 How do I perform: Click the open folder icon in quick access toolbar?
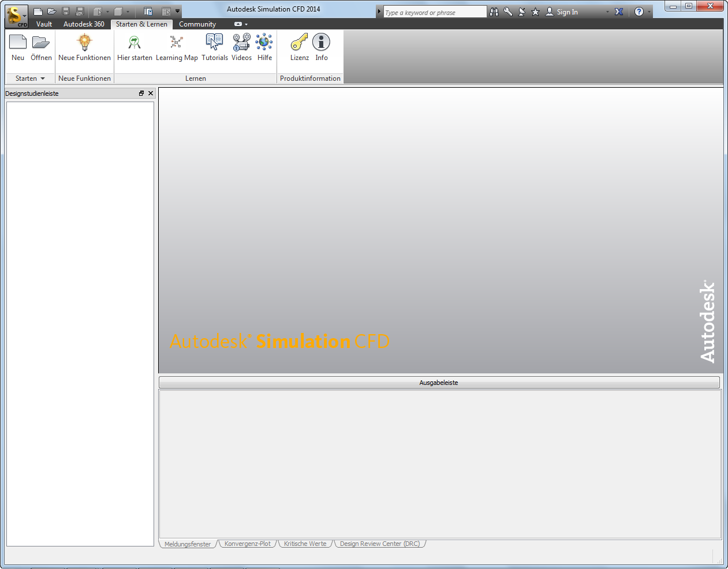tap(52, 12)
